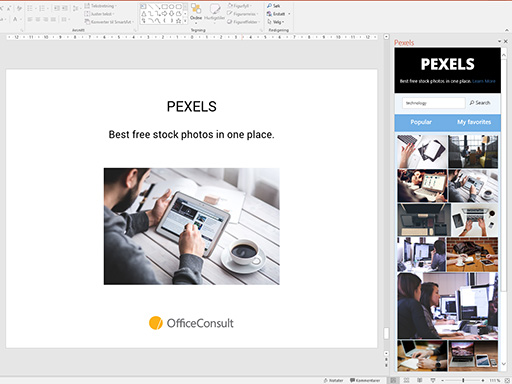Open Kommentarer pane from status bar
This screenshot has width=512, height=384.
365,380
